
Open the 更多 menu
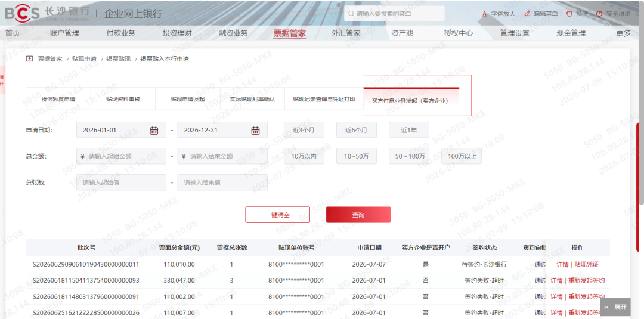[x=623, y=33]
